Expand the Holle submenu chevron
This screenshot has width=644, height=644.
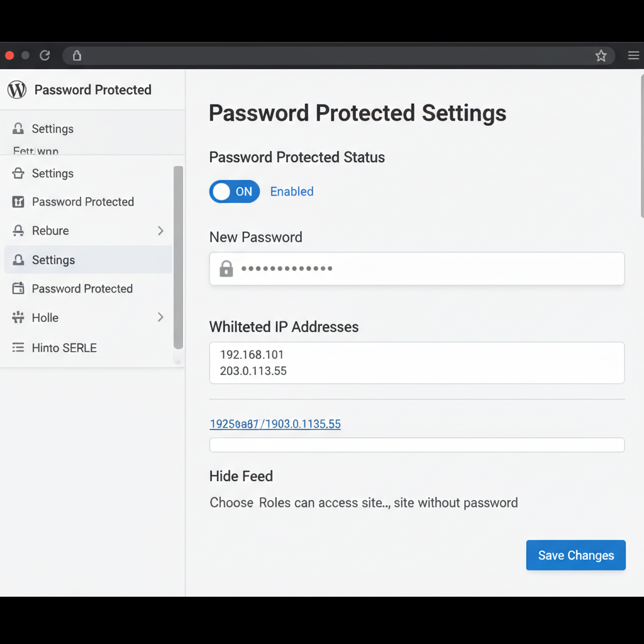[160, 318]
